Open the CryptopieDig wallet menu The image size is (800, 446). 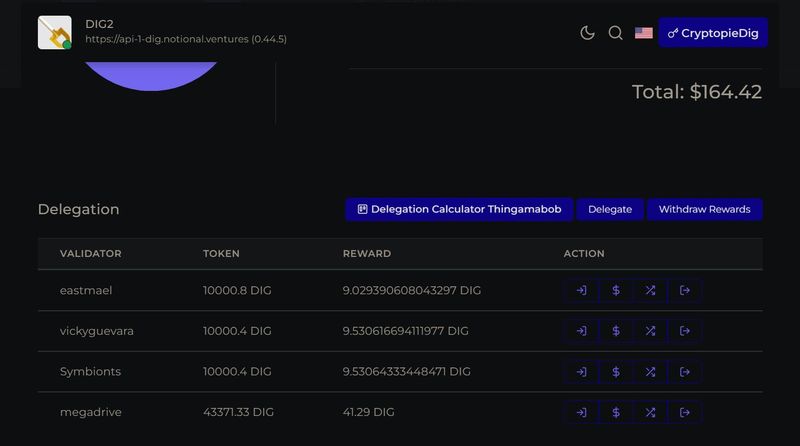713,33
